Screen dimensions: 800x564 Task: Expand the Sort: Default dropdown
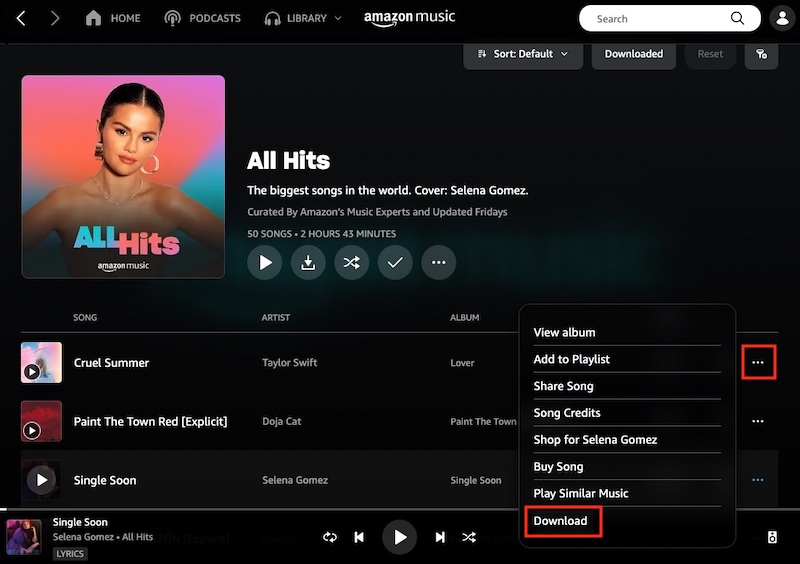[522, 54]
